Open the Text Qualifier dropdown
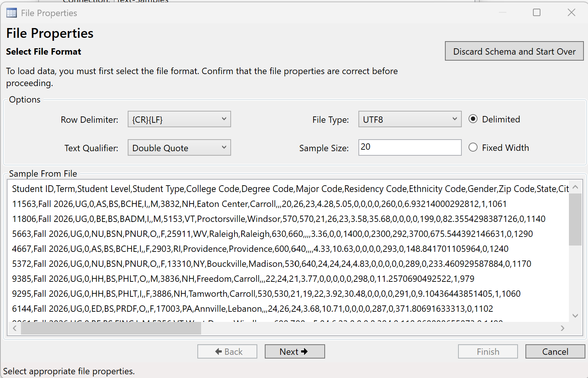 tap(179, 148)
